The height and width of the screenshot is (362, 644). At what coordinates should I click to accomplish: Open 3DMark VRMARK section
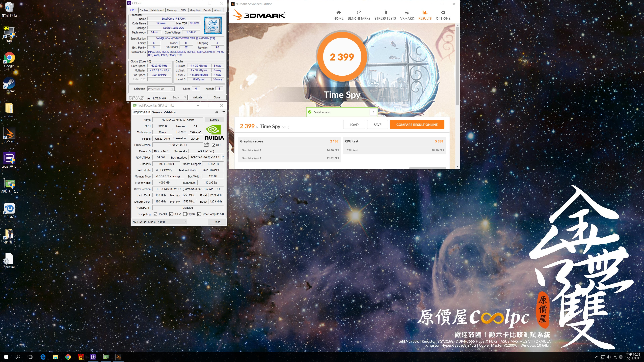(407, 15)
